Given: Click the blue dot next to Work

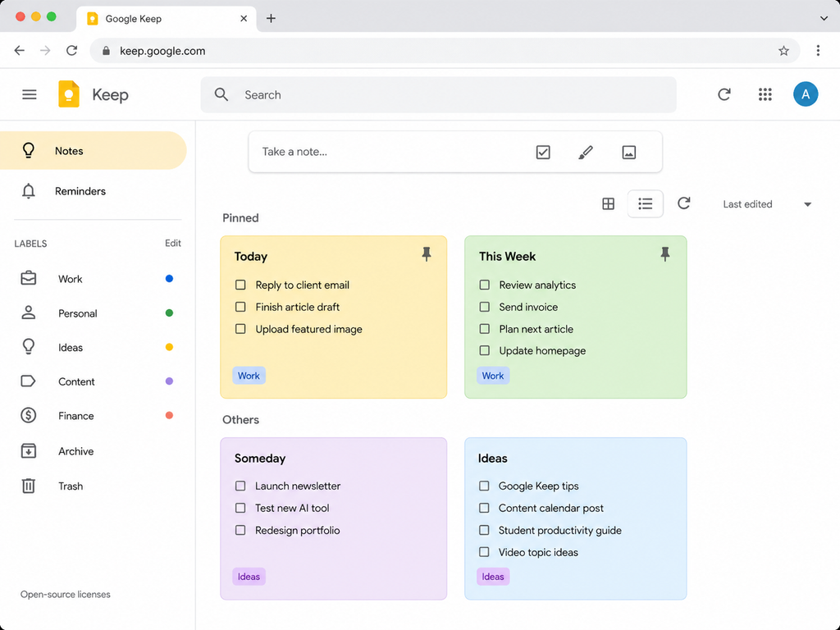Looking at the screenshot, I should 169,279.
